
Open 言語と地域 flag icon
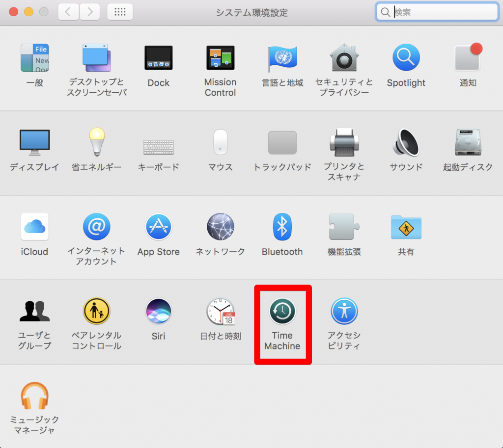tap(282, 58)
